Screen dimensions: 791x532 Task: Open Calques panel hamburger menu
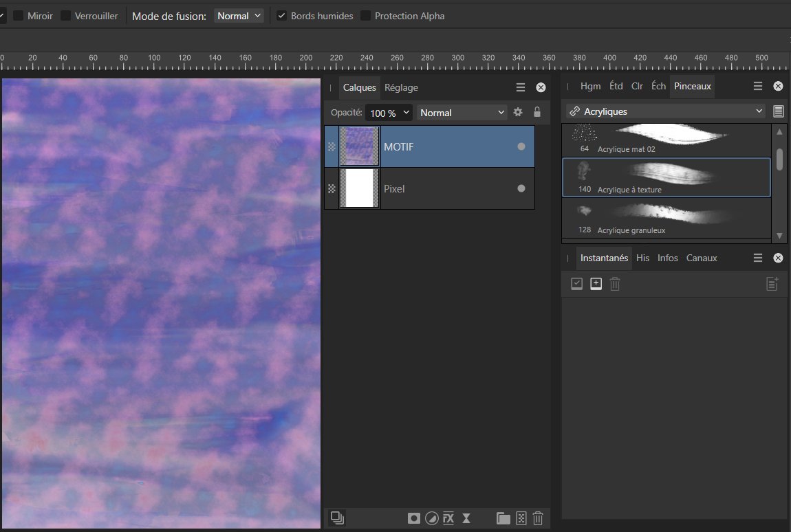point(521,87)
